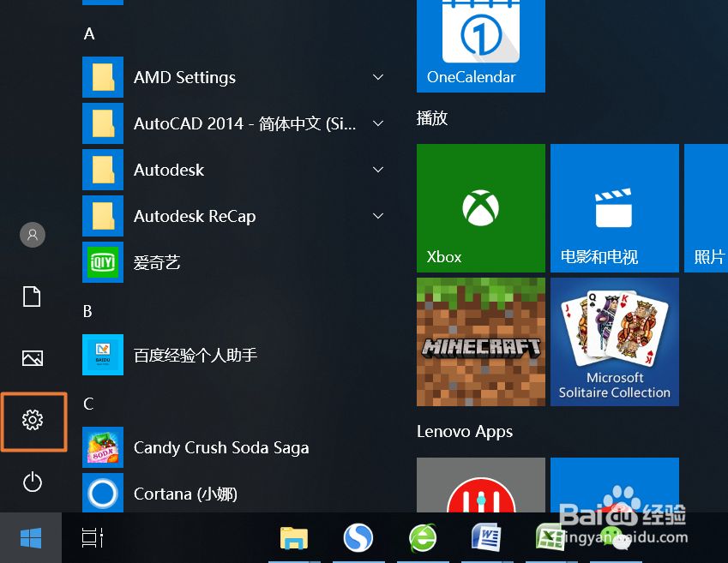The height and width of the screenshot is (563, 728).
Task: Click the Cortana circle icon
Action: tap(103, 493)
